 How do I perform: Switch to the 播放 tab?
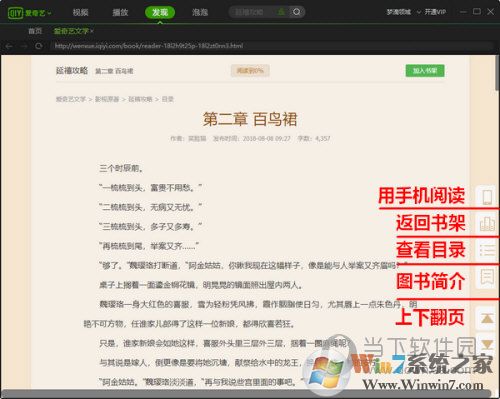click(x=120, y=13)
